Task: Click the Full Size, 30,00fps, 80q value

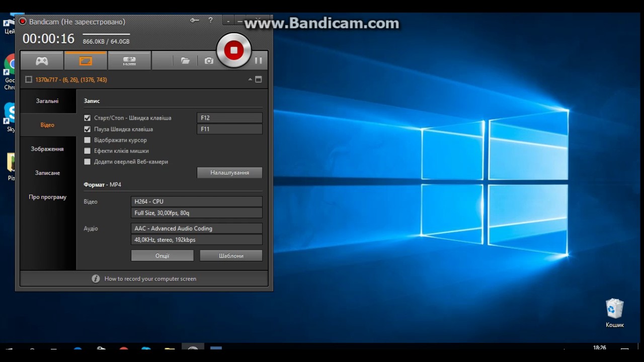Action: coord(196,213)
